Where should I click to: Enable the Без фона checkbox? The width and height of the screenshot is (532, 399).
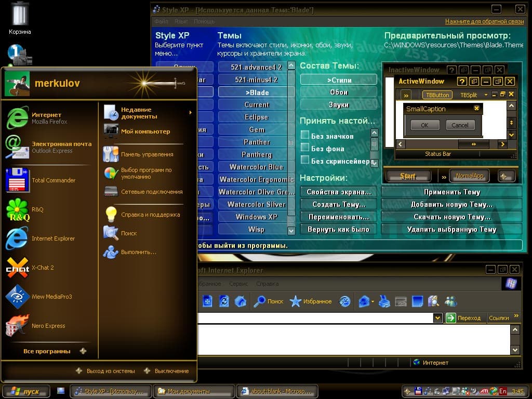[x=304, y=147]
